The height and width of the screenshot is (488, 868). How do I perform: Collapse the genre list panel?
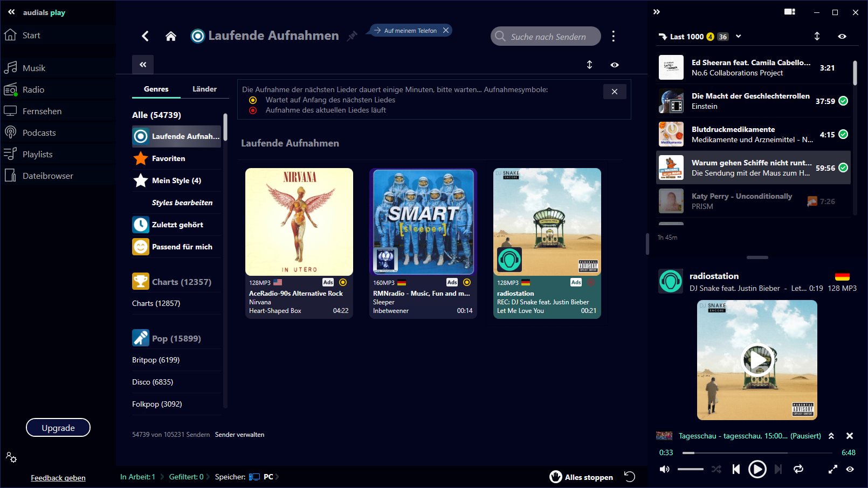coord(143,65)
